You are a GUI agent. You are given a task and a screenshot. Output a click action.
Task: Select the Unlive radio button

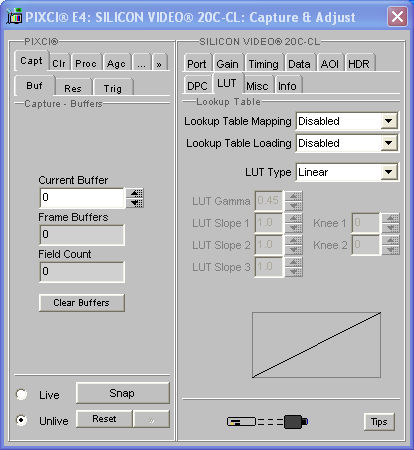click(22, 420)
